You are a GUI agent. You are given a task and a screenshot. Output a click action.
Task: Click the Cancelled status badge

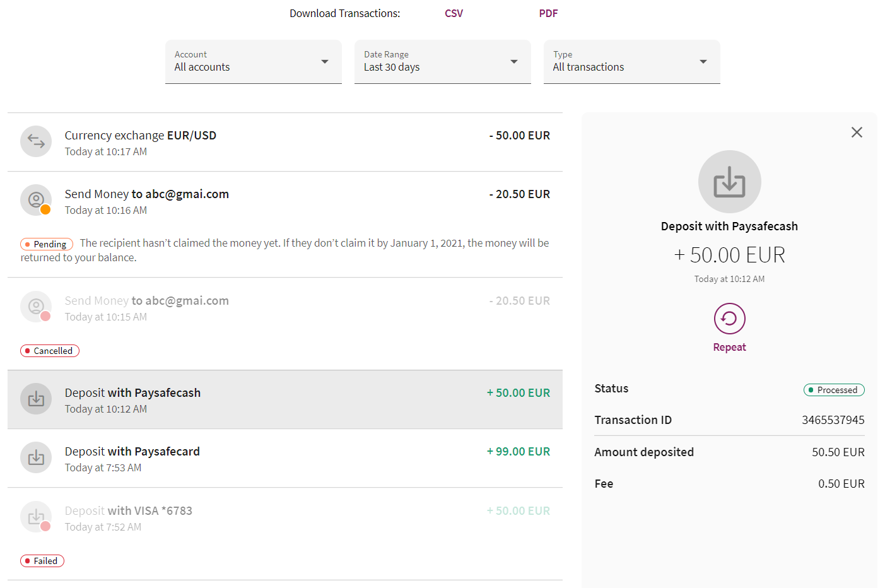[x=50, y=351]
